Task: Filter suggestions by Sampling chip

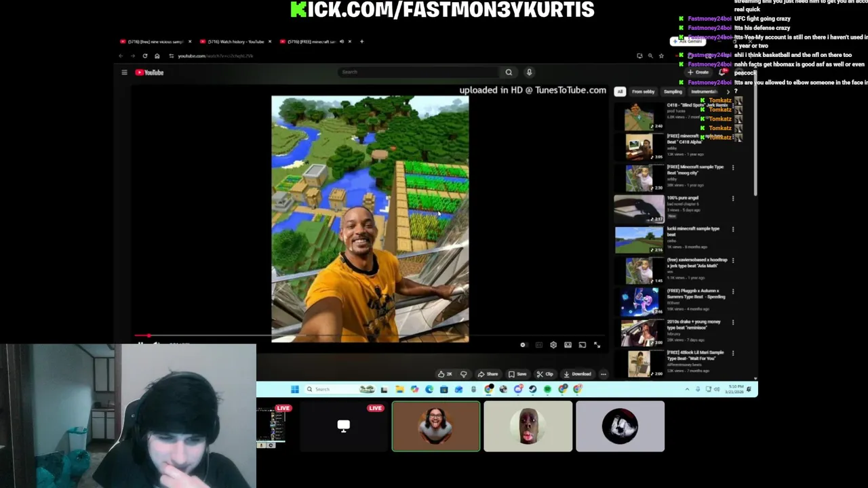Action: pos(673,91)
